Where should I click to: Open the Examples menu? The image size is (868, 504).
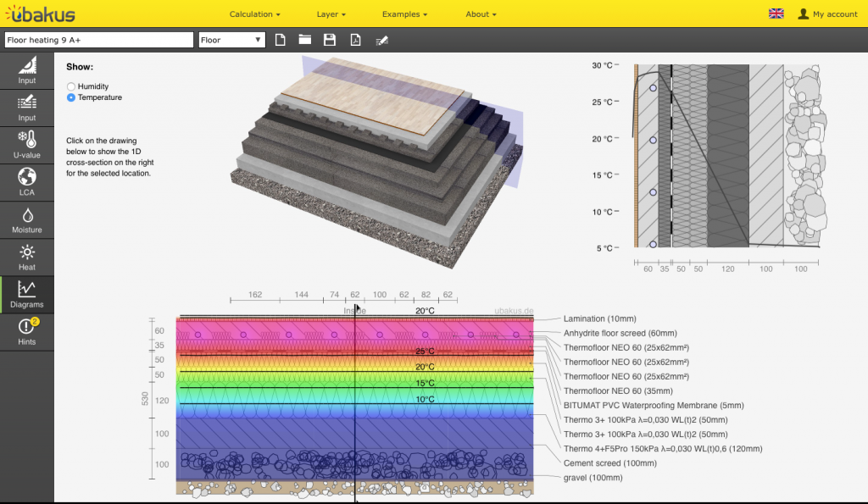pyautogui.click(x=404, y=14)
